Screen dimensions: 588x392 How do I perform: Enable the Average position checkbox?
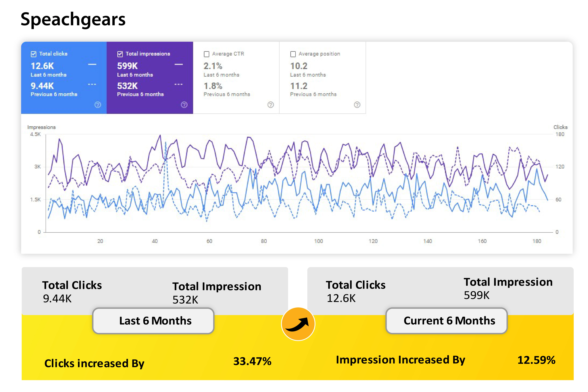click(293, 54)
